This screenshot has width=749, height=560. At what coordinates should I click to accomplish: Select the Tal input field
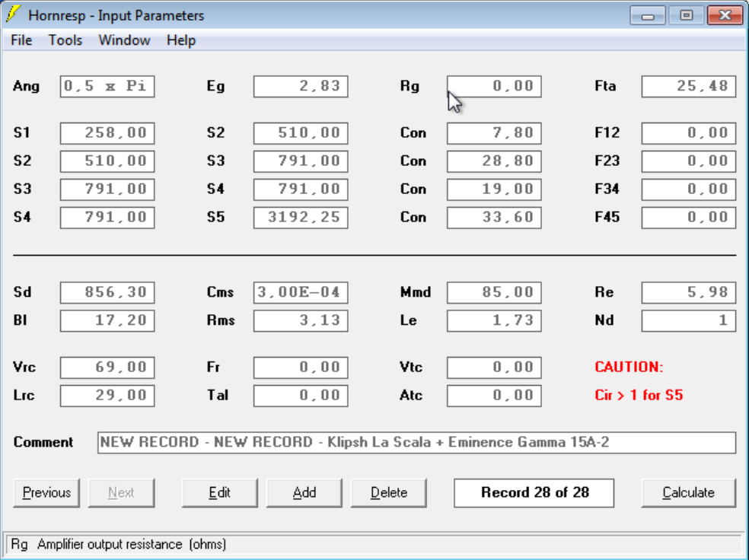click(301, 396)
